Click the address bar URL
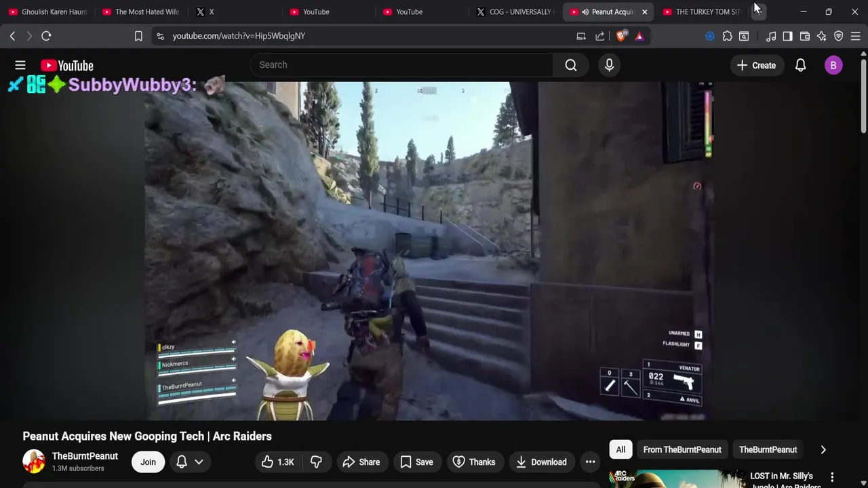868x488 pixels. click(239, 36)
